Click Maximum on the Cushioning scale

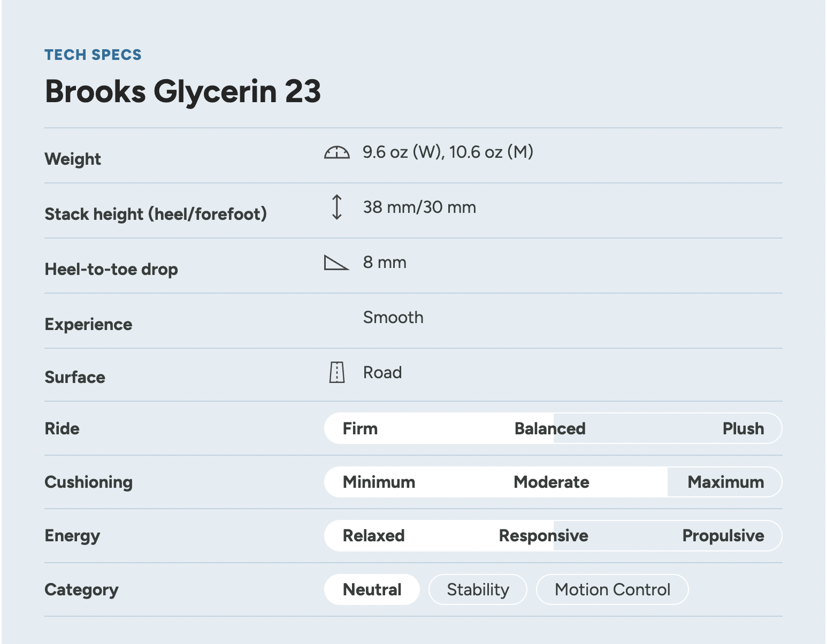click(725, 482)
